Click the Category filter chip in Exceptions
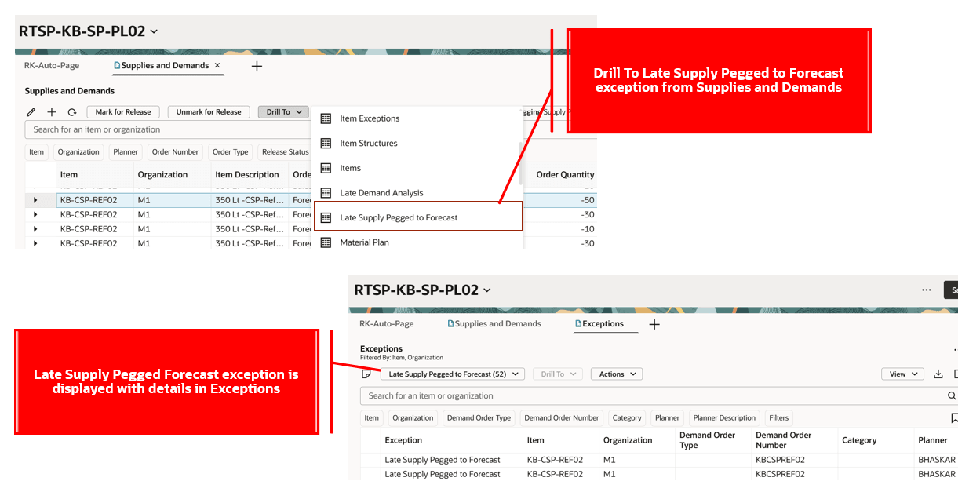The height and width of the screenshot is (492, 980). tap(627, 418)
